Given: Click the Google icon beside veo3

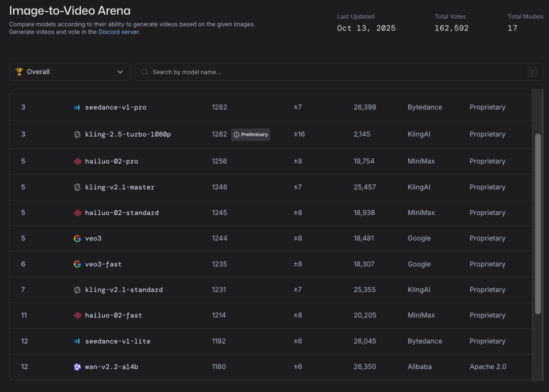Looking at the screenshot, I should (x=77, y=239).
